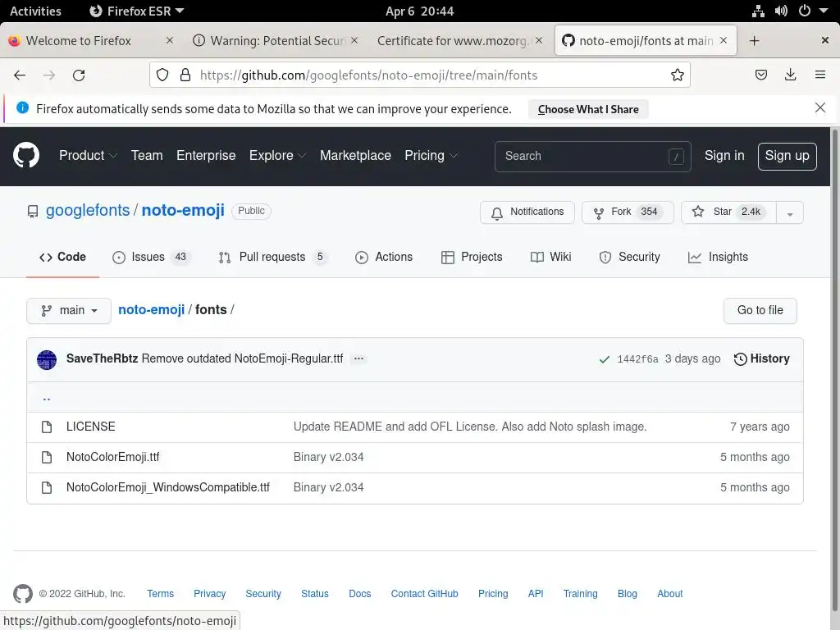Open the Activities overview
The image size is (840, 630).
(x=35, y=11)
